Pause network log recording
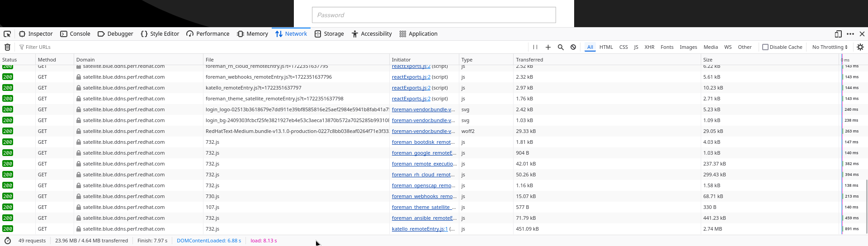This screenshot has height=246, width=868. pos(535,47)
